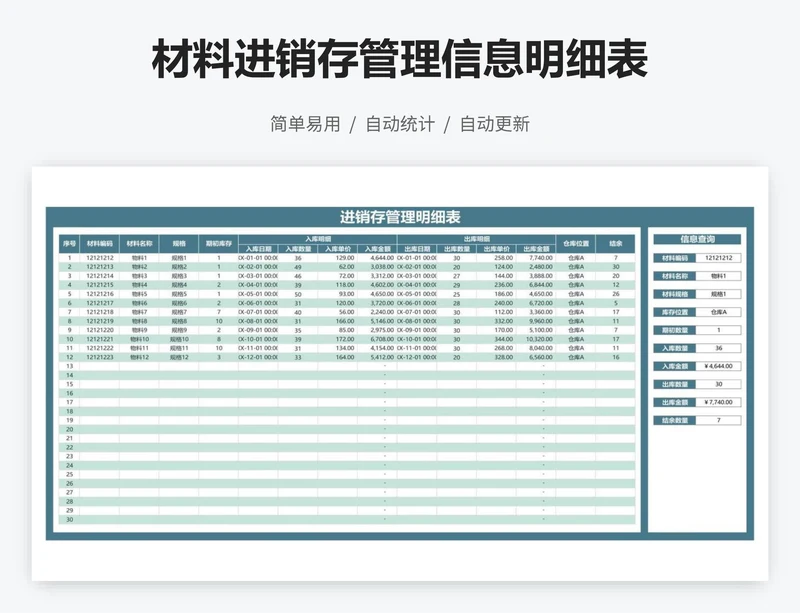Viewport: 800px width, 613px height.
Task: Click the 材料编码 column header
Action: click(x=99, y=243)
